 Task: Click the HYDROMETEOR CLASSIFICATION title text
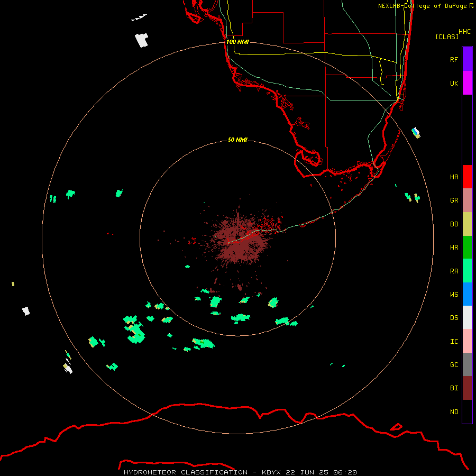pos(186,472)
